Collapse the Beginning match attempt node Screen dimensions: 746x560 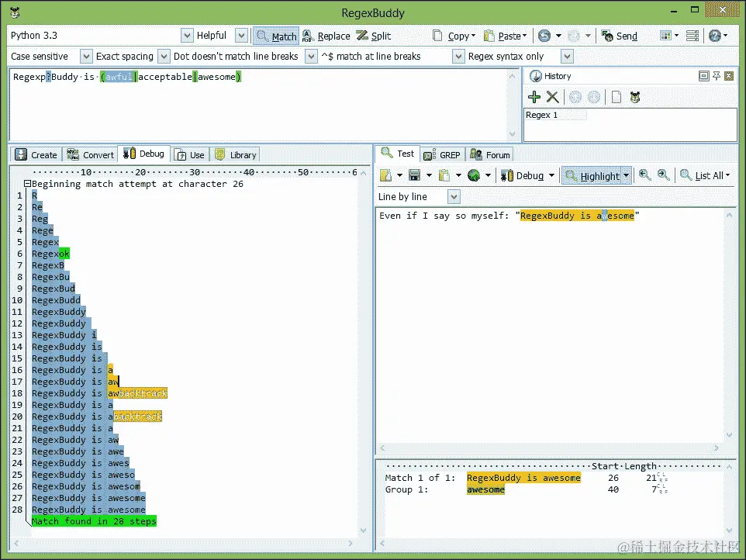[x=27, y=184]
